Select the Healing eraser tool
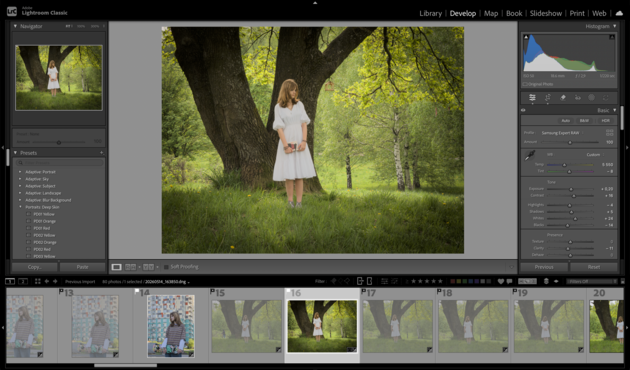630x370 pixels. tap(562, 98)
